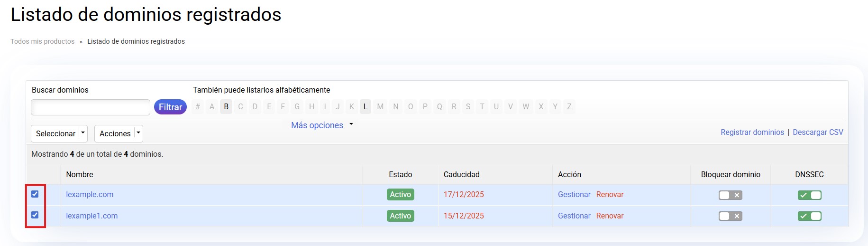Turn off DNSSEC for lexample1.com

coord(809,216)
